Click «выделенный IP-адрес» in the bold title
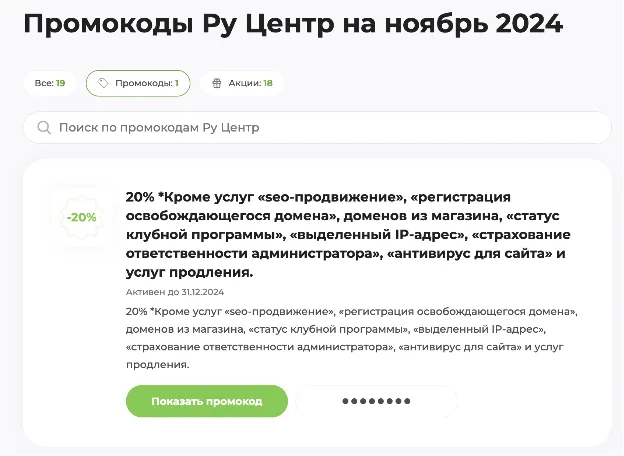Screen dimensions: 624x456 pyautogui.click(x=378, y=235)
